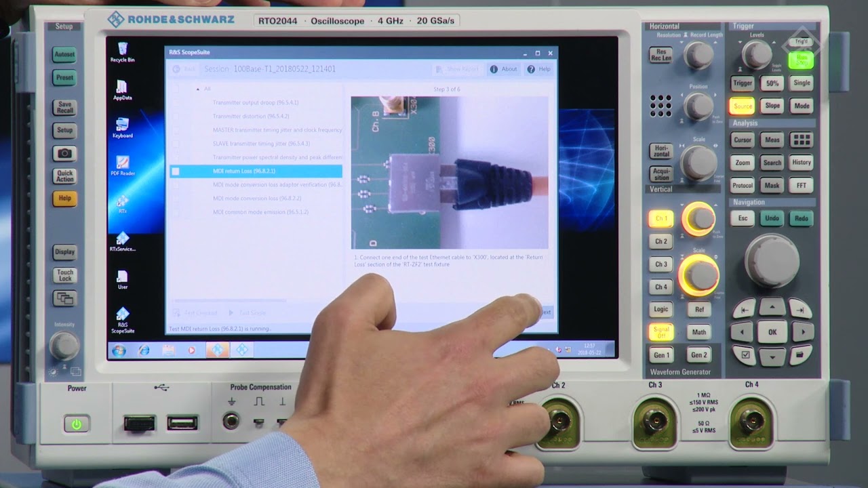Click the fixture photo in Step 3
The width and height of the screenshot is (868, 488).
(x=449, y=172)
